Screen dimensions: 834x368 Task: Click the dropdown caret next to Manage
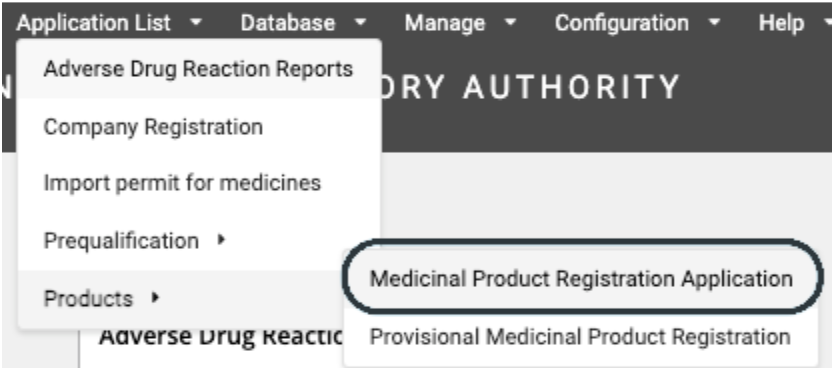pyautogui.click(x=511, y=23)
